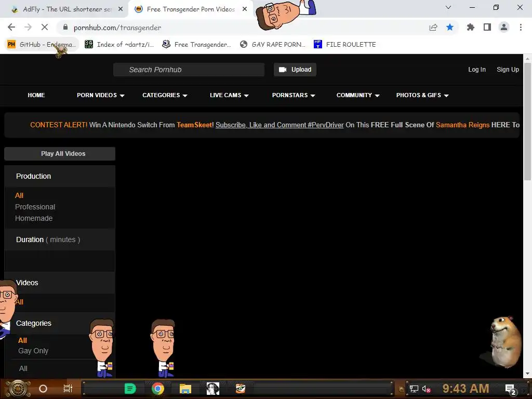The height and width of the screenshot is (399, 532).
Task: Select All under Production filter
Action: point(19,195)
